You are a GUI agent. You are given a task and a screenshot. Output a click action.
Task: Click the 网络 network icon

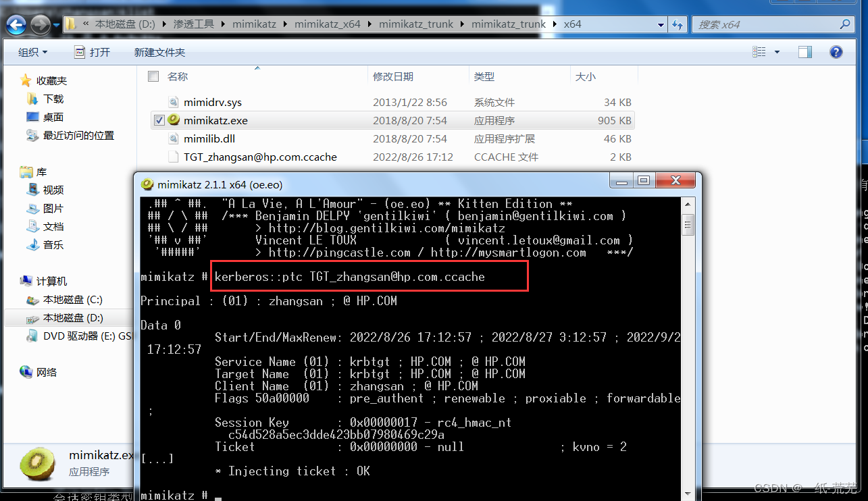[x=26, y=372]
